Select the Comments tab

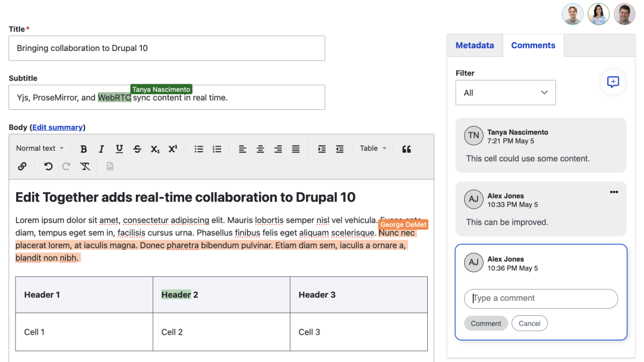click(533, 46)
